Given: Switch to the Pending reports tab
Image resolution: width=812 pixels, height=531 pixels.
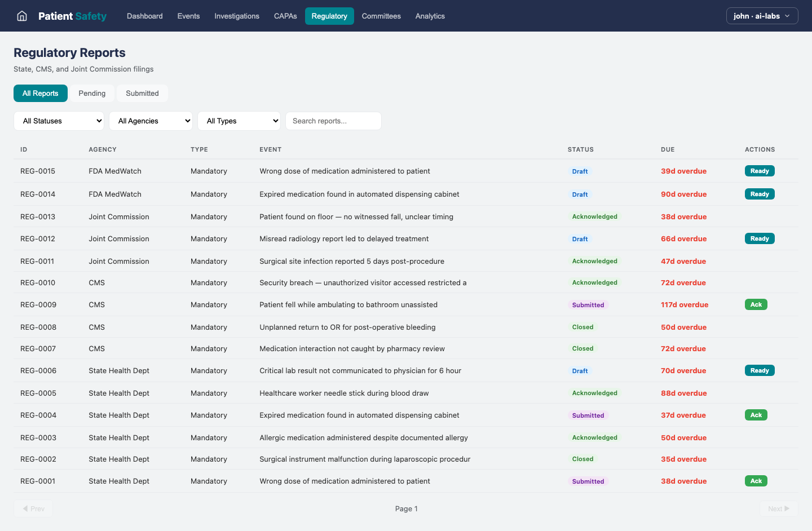Looking at the screenshot, I should [92, 94].
